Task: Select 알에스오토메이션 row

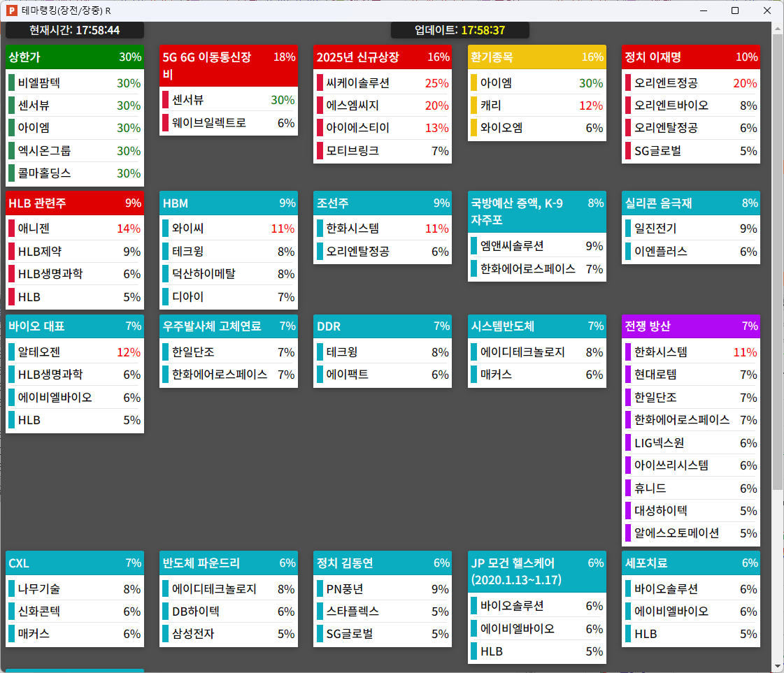Action: (691, 533)
